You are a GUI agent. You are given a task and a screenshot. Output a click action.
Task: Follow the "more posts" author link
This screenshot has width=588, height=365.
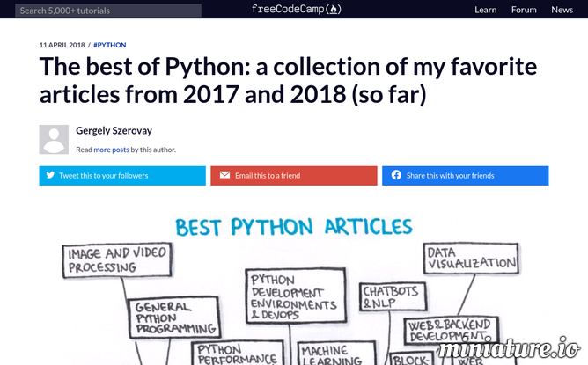[111, 150]
